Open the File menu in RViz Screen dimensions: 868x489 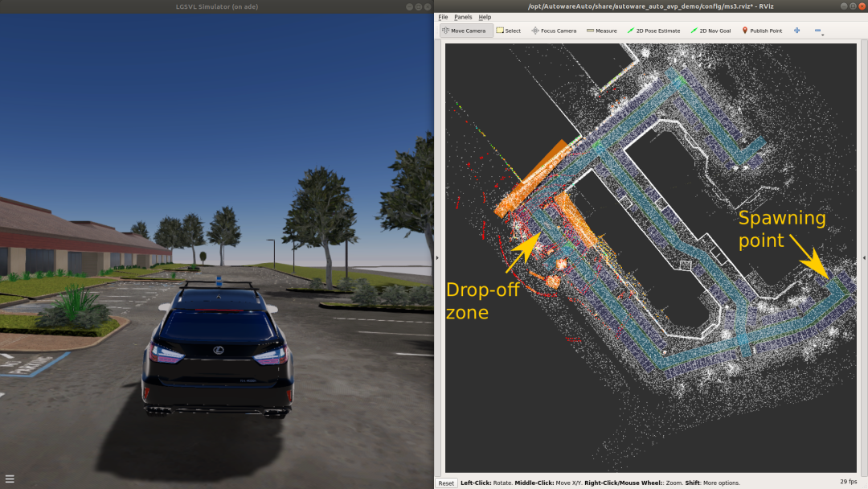[x=443, y=17]
